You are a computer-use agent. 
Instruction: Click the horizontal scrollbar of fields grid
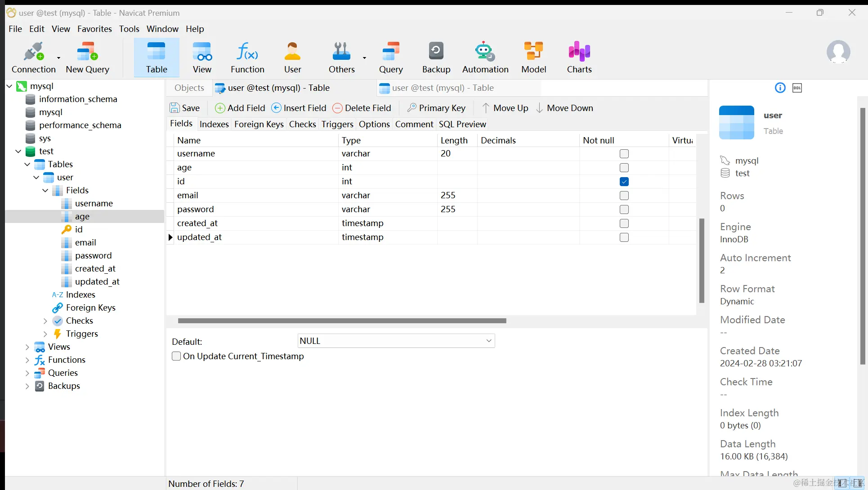pyautogui.click(x=342, y=321)
